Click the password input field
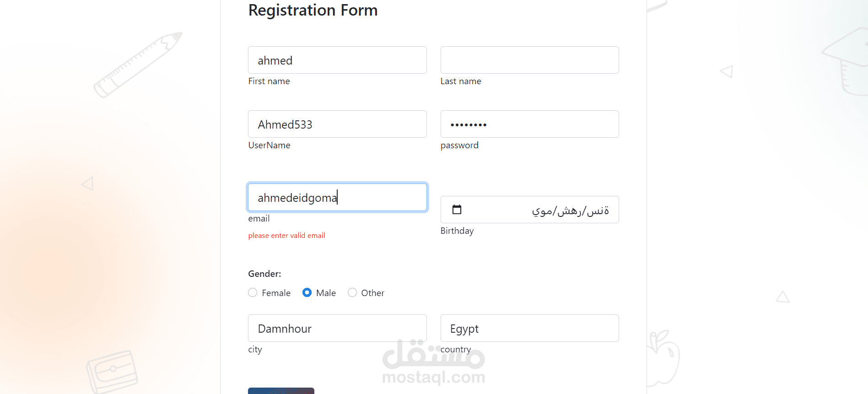The image size is (868, 394). coord(529,124)
